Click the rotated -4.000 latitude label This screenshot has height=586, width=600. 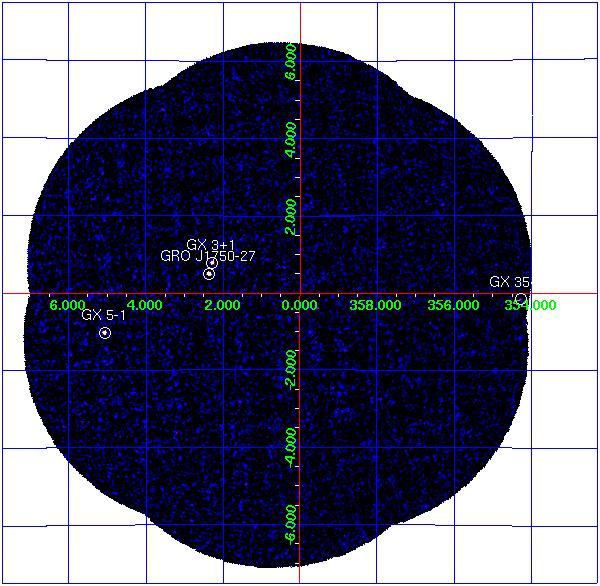click(291, 447)
